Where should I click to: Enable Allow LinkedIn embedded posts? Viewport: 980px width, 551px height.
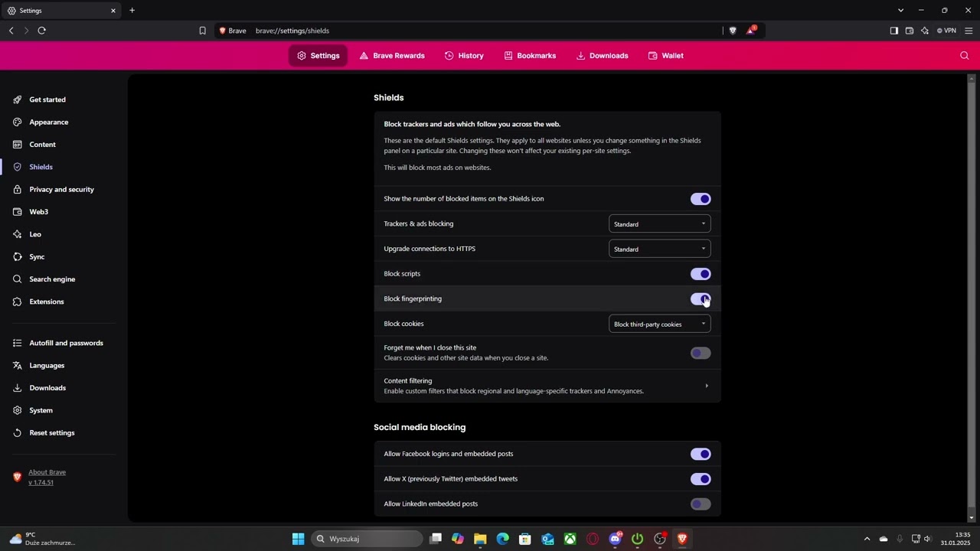[701, 504]
